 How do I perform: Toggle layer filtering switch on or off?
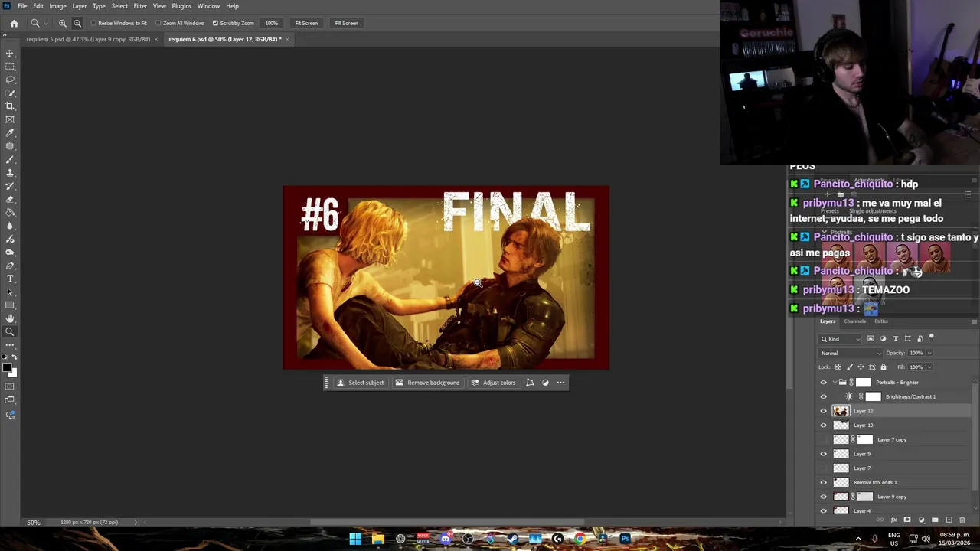932,337
